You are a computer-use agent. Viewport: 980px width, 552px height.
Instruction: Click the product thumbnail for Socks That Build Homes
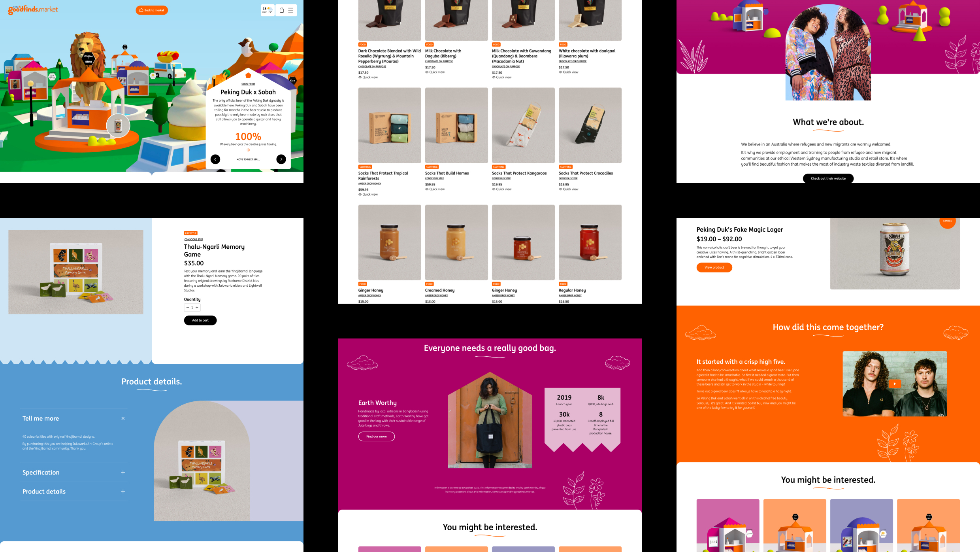[456, 125]
